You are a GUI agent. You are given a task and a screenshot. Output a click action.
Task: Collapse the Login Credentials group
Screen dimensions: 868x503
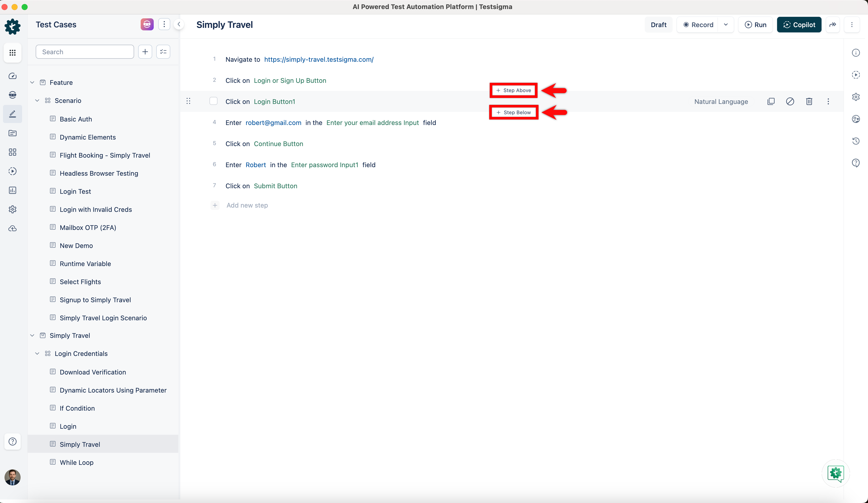pyautogui.click(x=37, y=354)
